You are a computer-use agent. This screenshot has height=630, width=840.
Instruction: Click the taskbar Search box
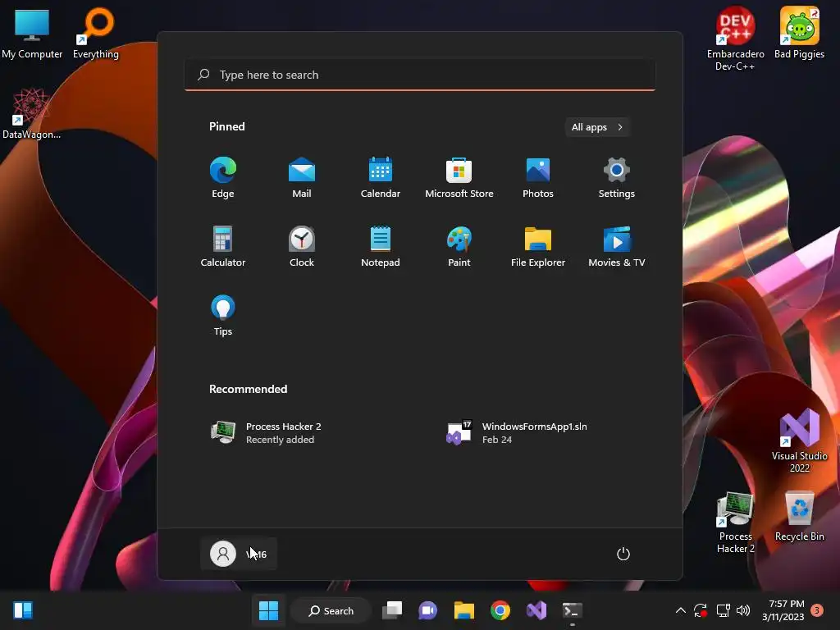coord(331,610)
